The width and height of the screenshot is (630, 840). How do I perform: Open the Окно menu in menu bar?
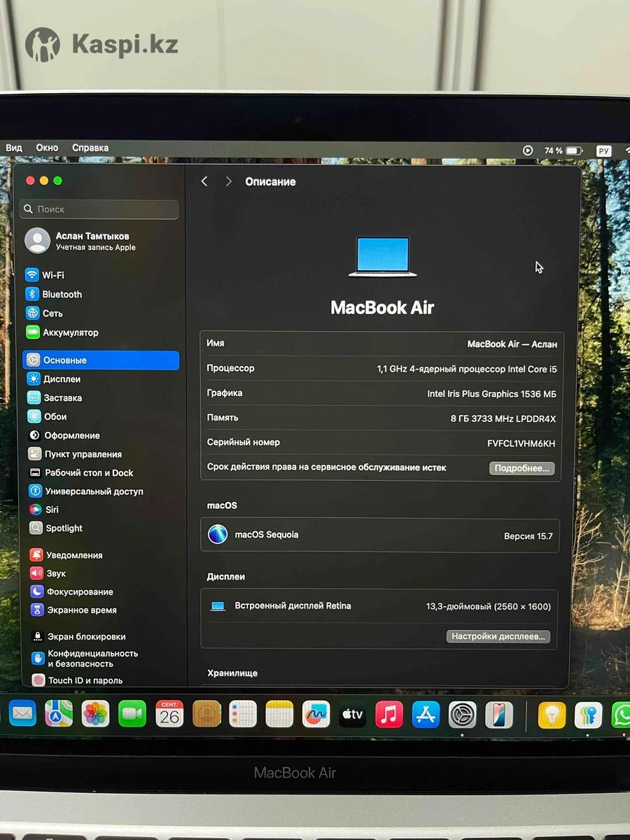coord(47,148)
